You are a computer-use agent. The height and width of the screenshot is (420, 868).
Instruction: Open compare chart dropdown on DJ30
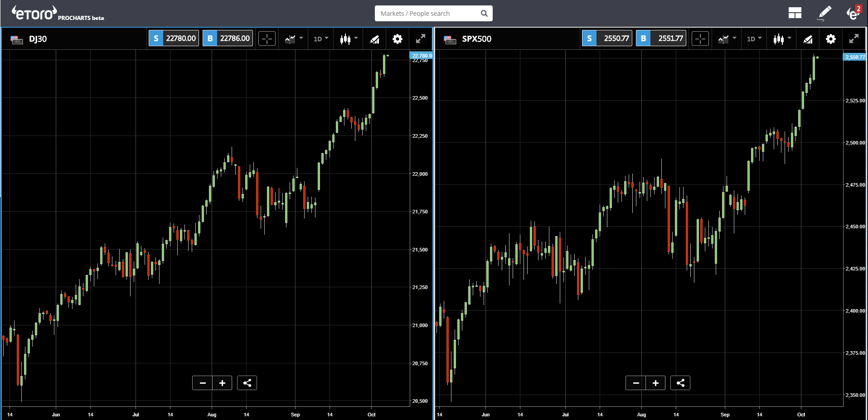(x=294, y=39)
